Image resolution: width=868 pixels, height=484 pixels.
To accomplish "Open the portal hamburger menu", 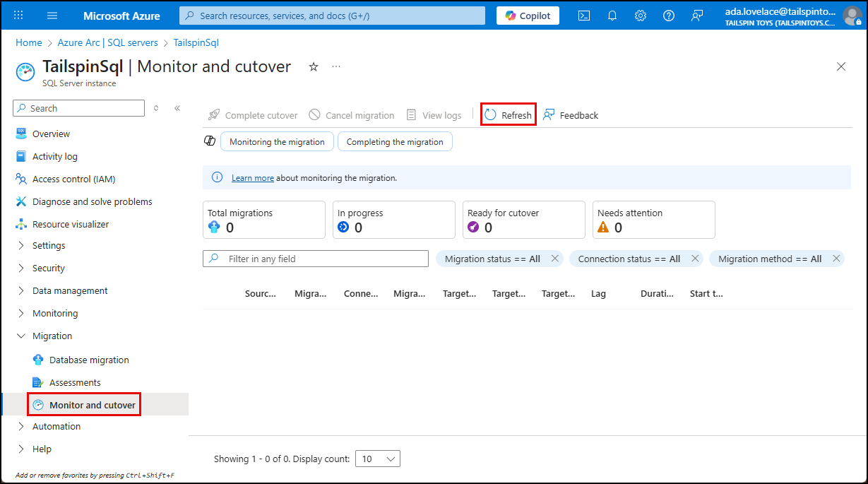I will tap(52, 16).
